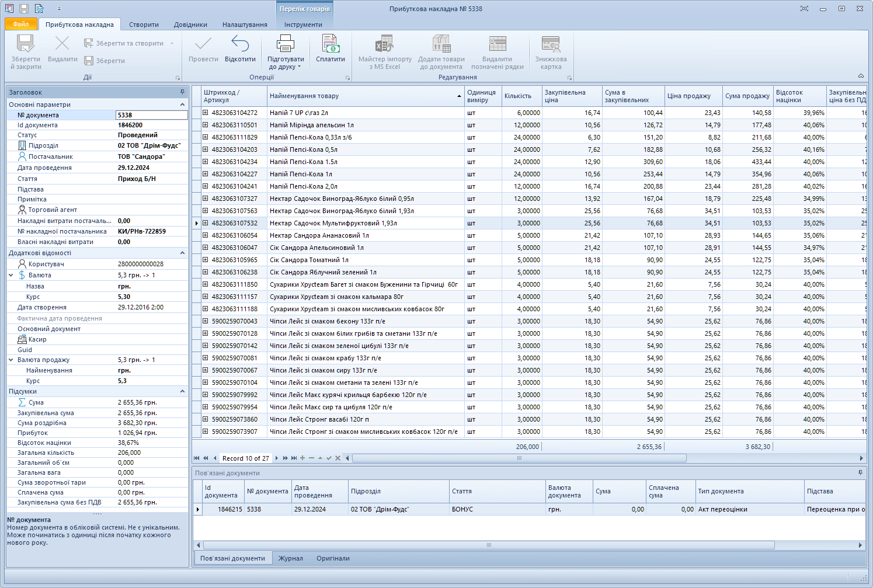Switch to the Налаштування ribbon tab
This screenshot has width=873, height=588.
(x=245, y=25)
